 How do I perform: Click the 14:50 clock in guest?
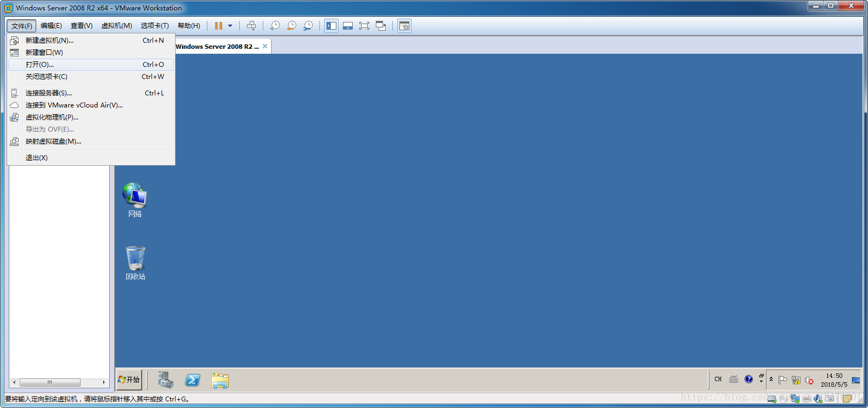click(834, 380)
